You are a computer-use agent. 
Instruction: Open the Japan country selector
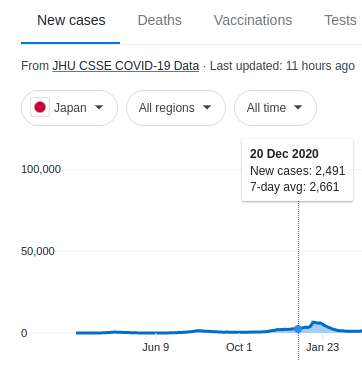(69, 108)
